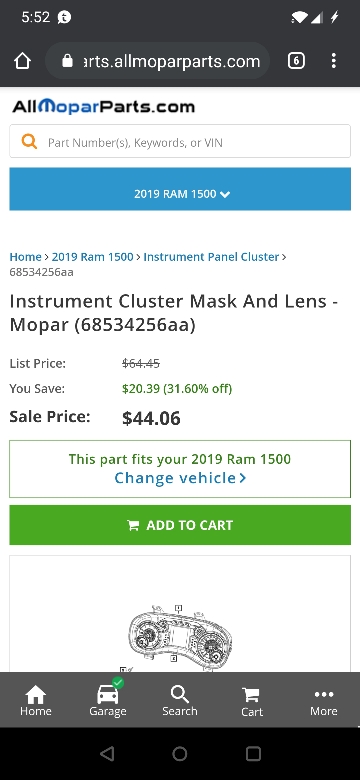Image resolution: width=360 pixels, height=780 pixels.
Task: Open Chrome three-dot overflow menu
Action: [334, 61]
